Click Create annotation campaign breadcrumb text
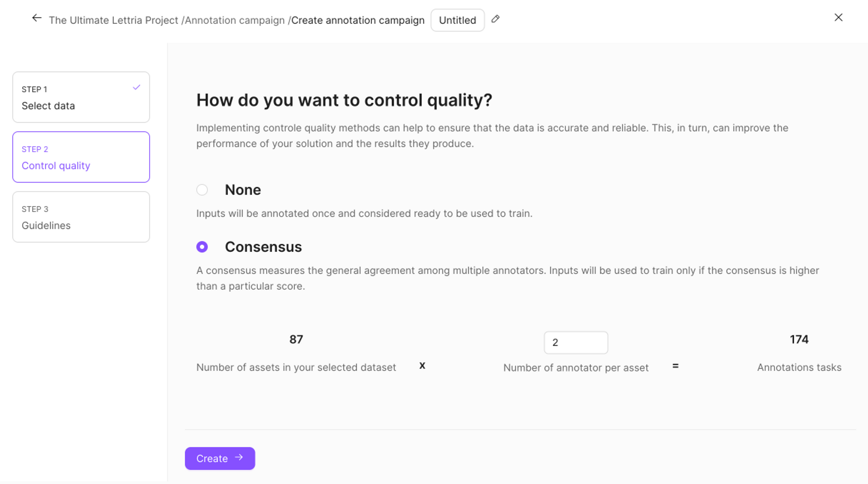868x484 pixels. [x=358, y=20]
